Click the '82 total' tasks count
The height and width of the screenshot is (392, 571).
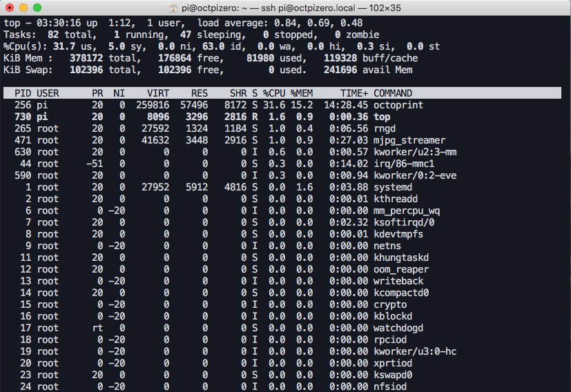pos(72,35)
